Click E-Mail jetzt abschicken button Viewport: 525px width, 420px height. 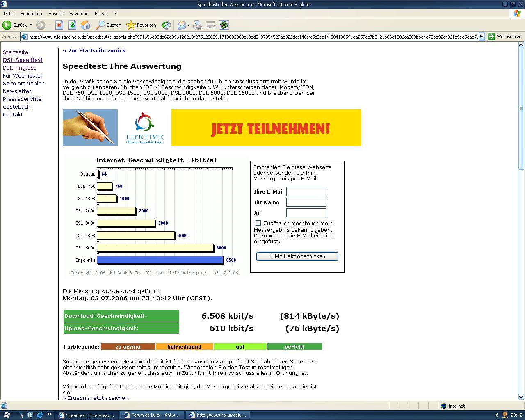[x=297, y=256]
